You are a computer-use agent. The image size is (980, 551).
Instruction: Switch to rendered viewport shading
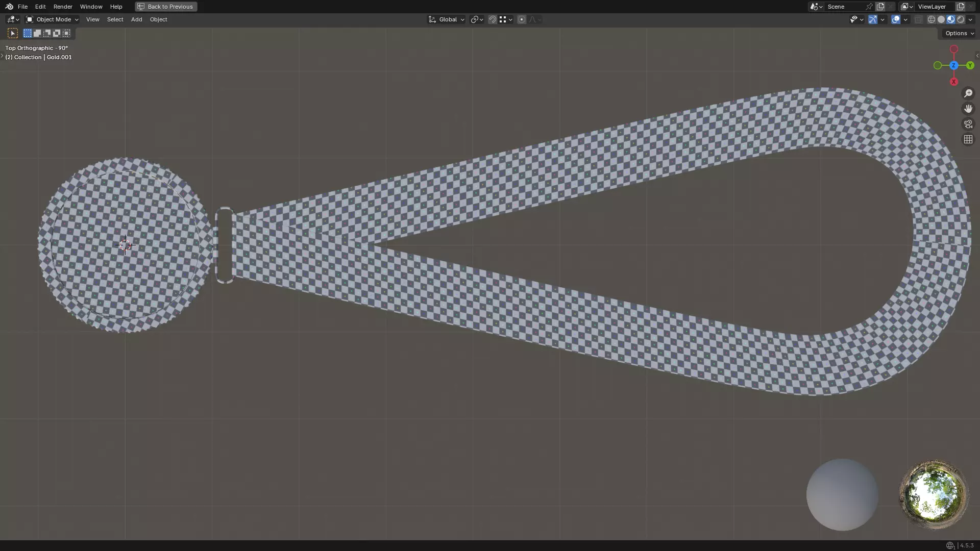pos(961,19)
